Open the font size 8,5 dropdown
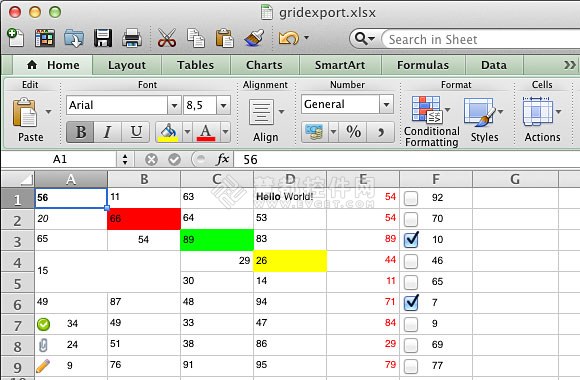This screenshot has width=580, height=380. coord(223,105)
